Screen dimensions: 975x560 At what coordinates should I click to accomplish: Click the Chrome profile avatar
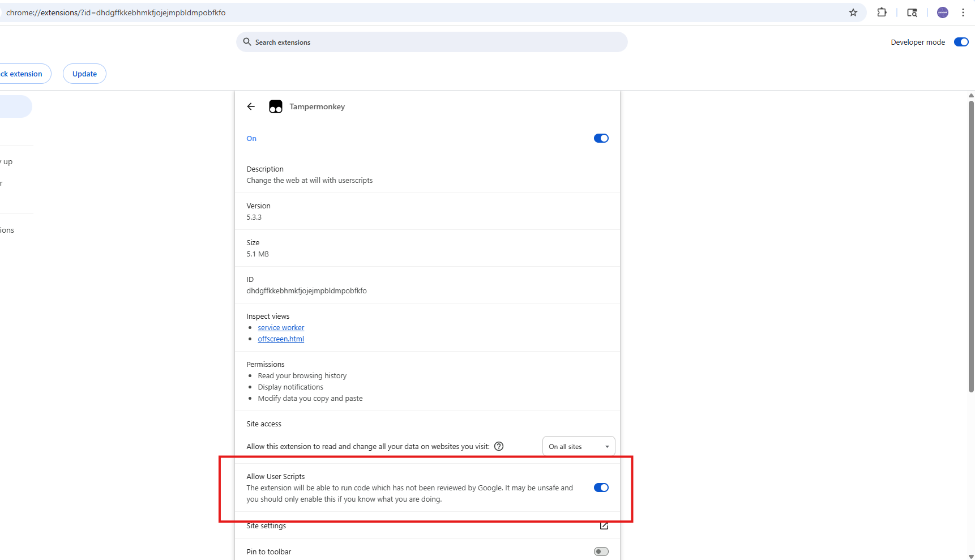942,12
